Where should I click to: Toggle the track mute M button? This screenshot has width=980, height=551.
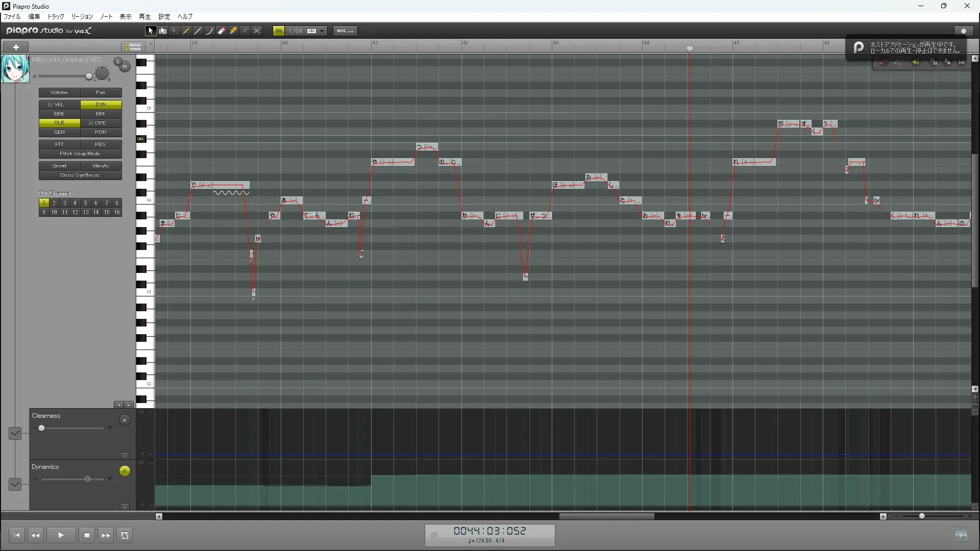[125, 67]
